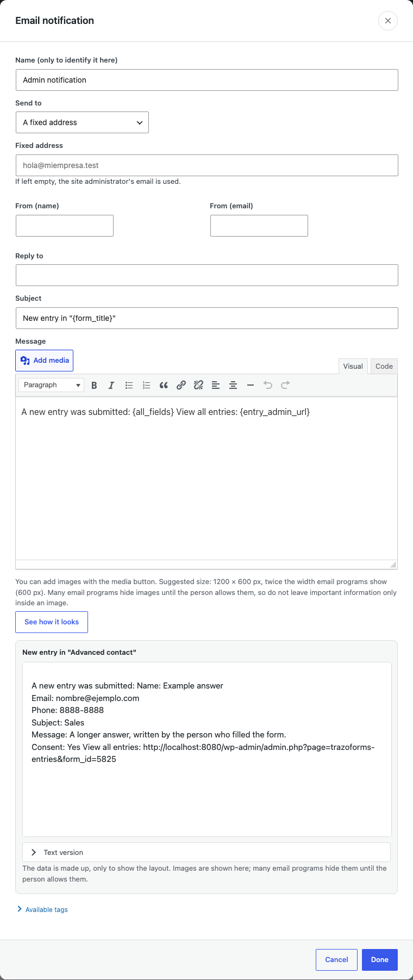Insert a link in the message

[x=181, y=385]
